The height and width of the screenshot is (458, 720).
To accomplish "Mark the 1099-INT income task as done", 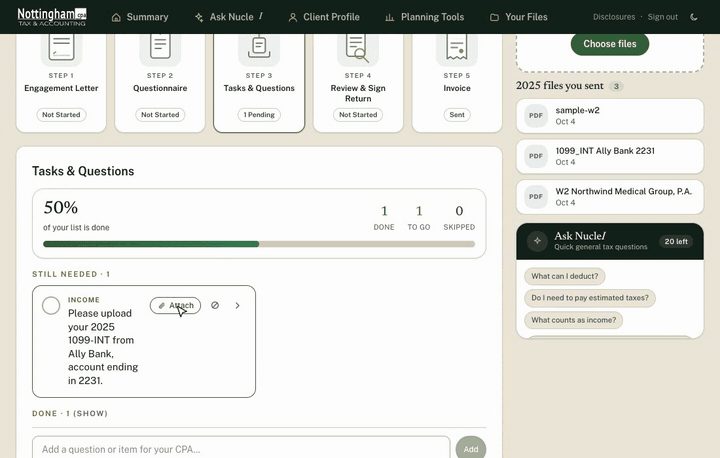I will click(x=51, y=305).
